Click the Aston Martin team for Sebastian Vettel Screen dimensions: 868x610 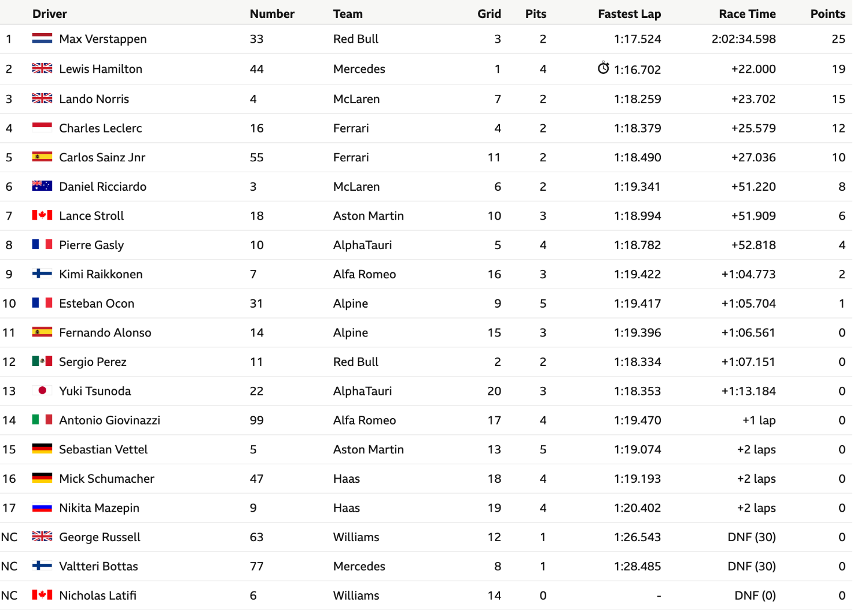369,449
